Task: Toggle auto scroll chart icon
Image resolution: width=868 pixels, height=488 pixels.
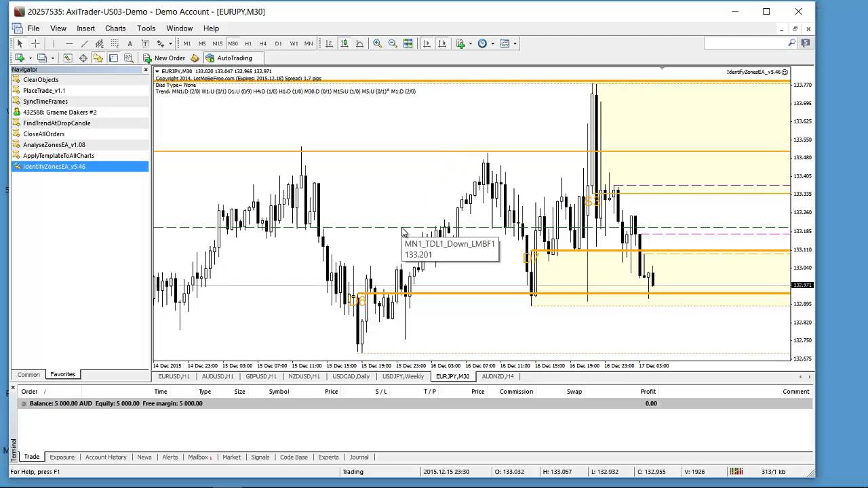Action: [427, 43]
